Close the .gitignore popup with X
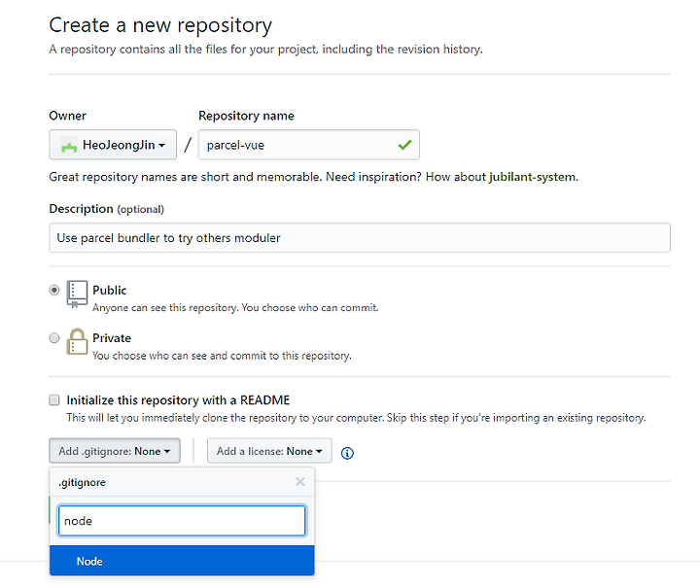This screenshot has height=588, width=700. point(300,482)
